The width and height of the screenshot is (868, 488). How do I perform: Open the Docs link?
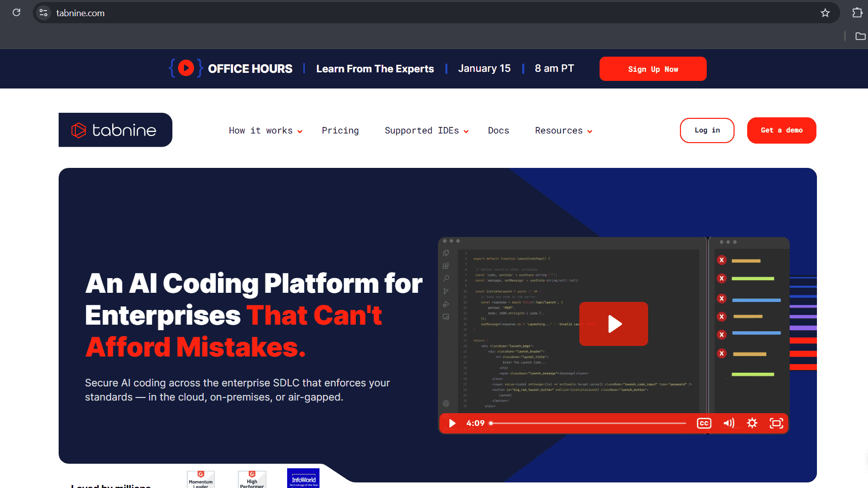[x=498, y=130]
